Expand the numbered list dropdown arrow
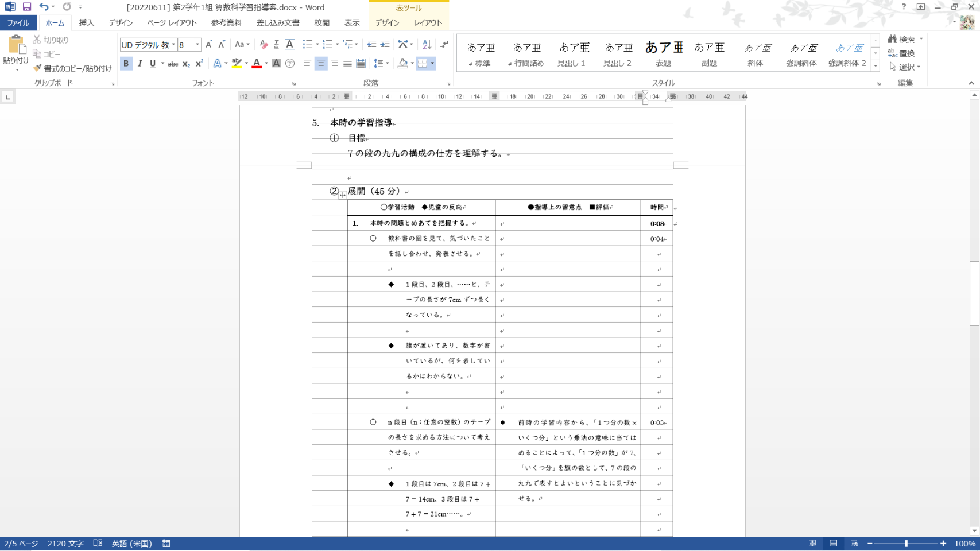 tap(337, 44)
